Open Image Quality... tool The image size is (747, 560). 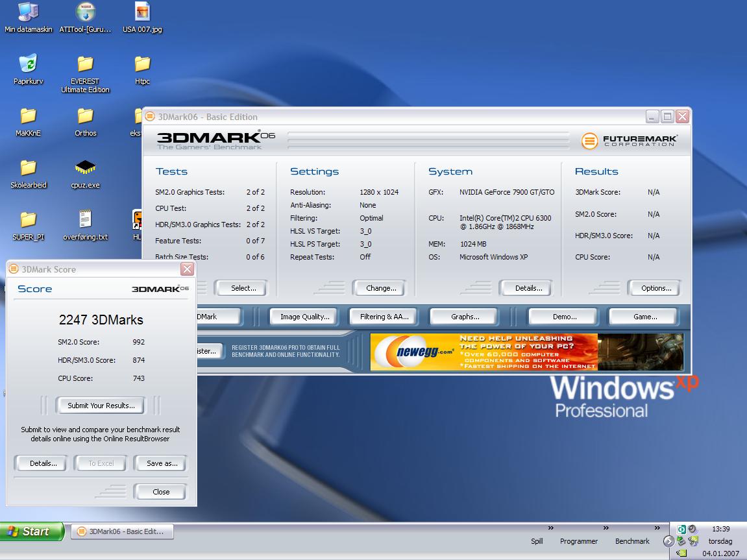pyautogui.click(x=304, y=317)
